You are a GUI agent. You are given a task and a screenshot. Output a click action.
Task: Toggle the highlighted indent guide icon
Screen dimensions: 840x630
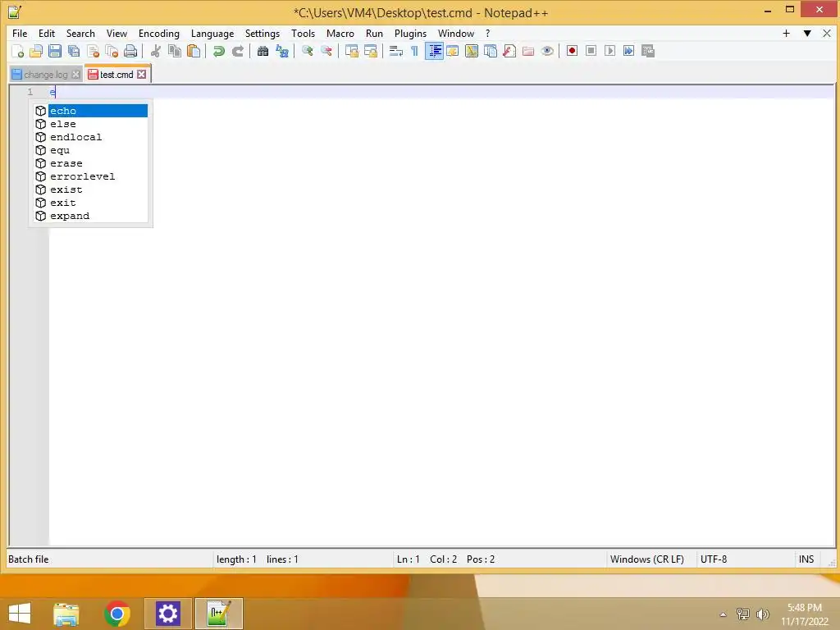point(434,51)
